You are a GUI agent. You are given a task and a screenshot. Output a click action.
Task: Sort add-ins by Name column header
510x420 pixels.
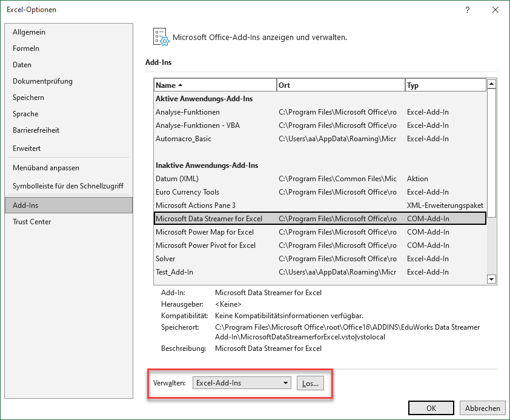click(x=215, y=85)
